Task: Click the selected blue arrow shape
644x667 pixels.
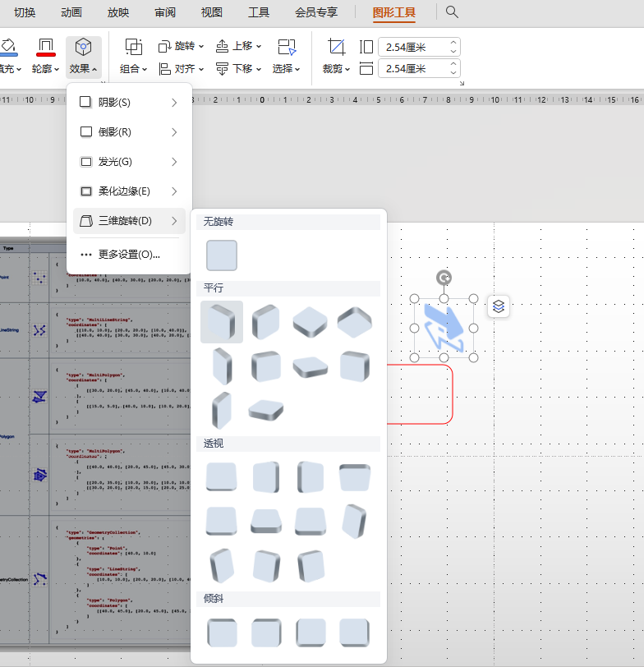Action: (x=444, y=328)
